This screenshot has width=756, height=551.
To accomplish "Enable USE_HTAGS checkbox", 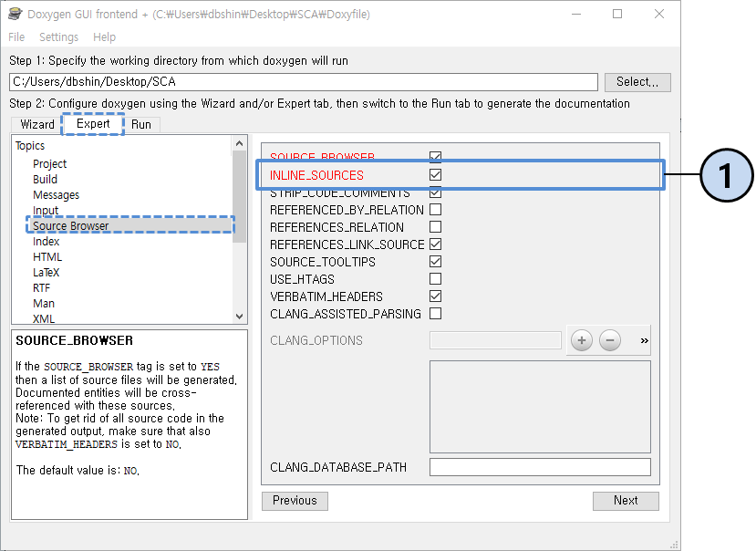I will click(435, 279).
